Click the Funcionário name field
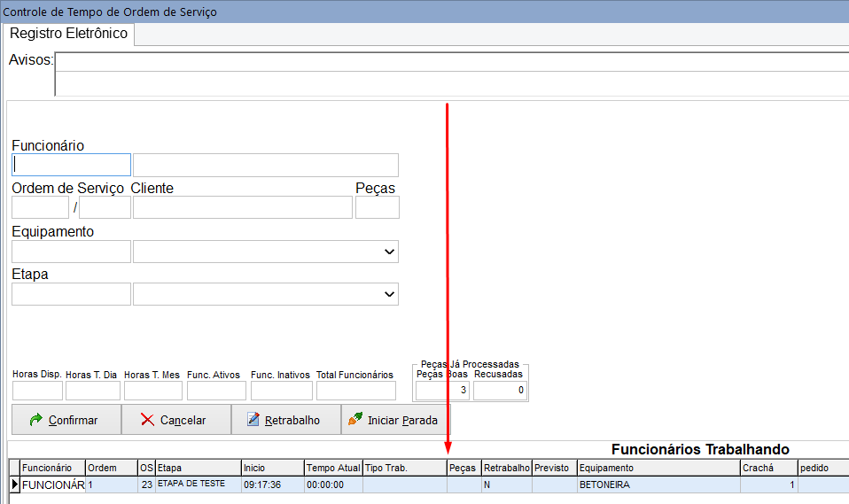This screenshot has height=504, width=849. tap(266, 165)
